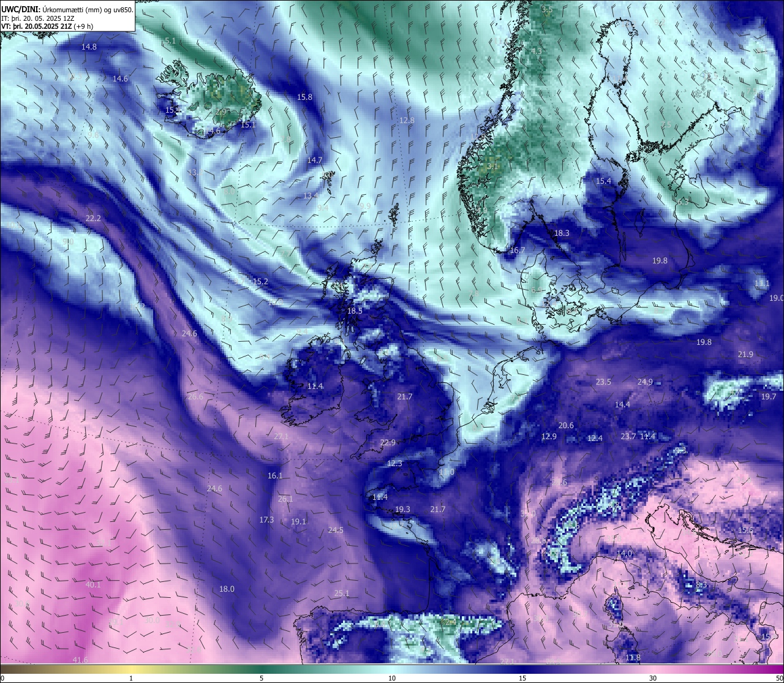Viewport: 784px width, 683px height.
Task: Click the 3.5 value at the top
Action: click(x=547, y=9)
